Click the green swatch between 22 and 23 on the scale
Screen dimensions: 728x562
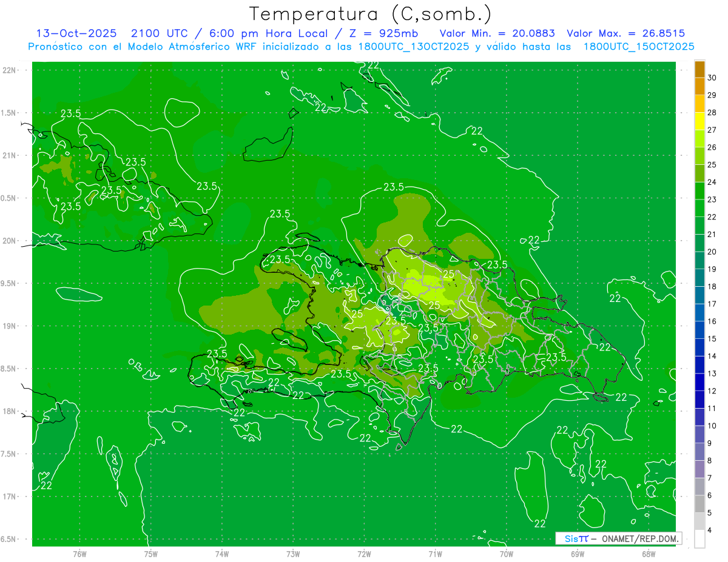pos(699,208)
